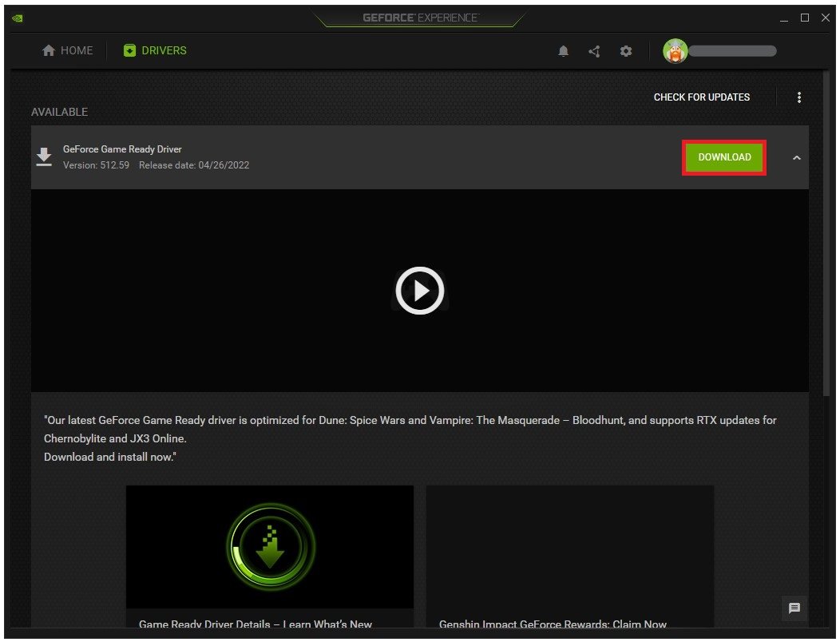This screenshot has width=840, height=642.
Task: Open the Genshin Impact rewards thumbnail image
Action: click(569, 547)
